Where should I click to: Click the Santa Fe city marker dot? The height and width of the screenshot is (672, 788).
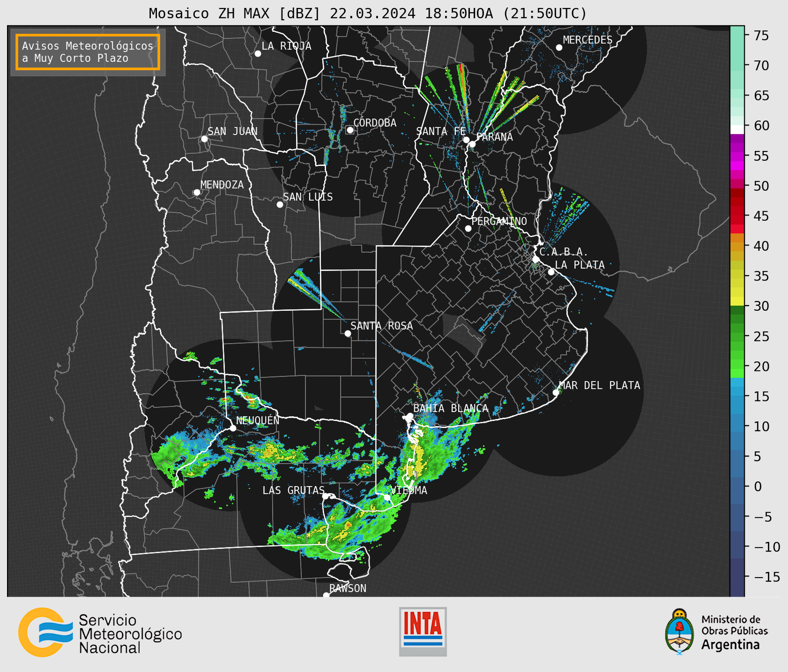(x=466, y=140)
